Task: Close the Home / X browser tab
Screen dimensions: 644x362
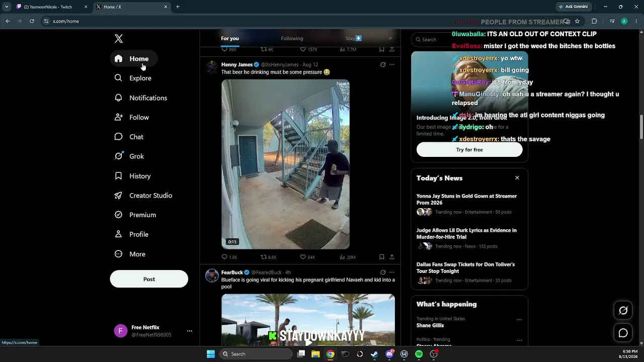Action: 166,7
